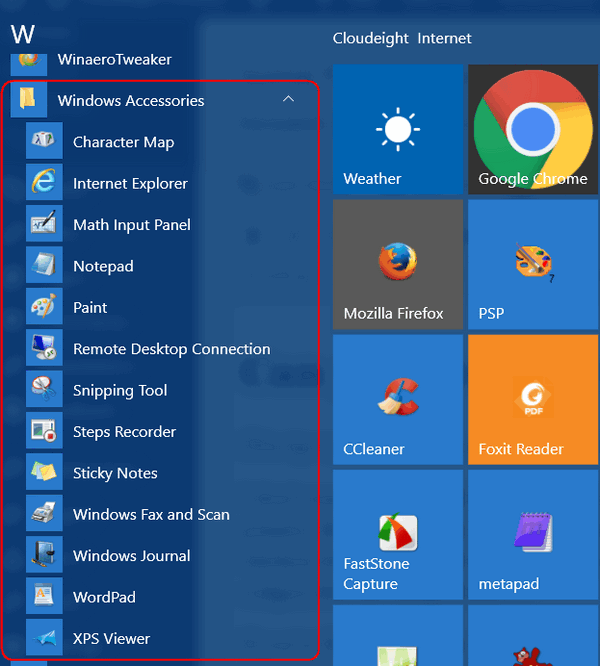Click the Paint palette icon
The image size is (600, 666).
(44, 306)
